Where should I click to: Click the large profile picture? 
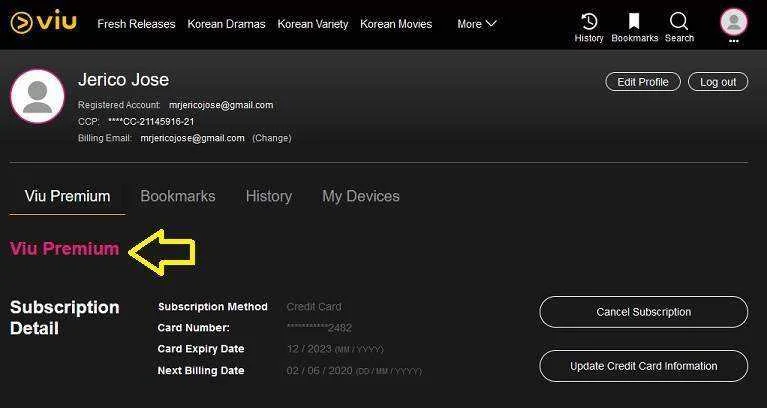coord(37,96)
